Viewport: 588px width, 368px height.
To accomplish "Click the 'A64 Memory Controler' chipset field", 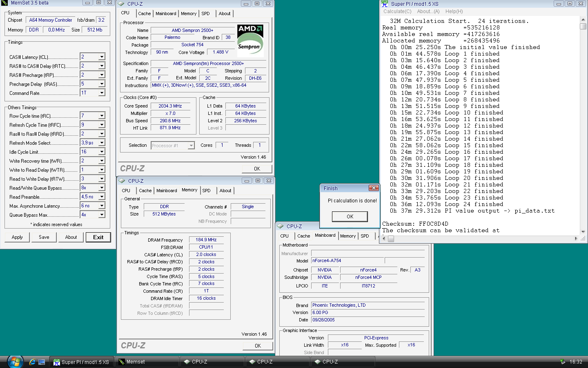I will tap(51, 20).
